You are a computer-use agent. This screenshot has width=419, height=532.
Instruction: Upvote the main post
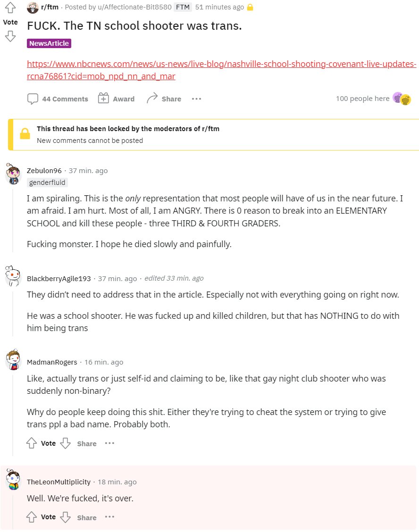click(x=10, y=8)
